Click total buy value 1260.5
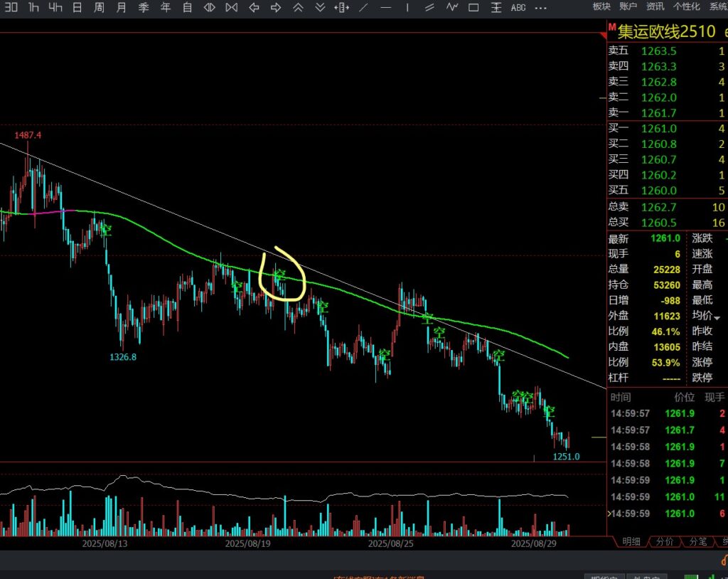 pyautogui.click(x=658, y=223)
